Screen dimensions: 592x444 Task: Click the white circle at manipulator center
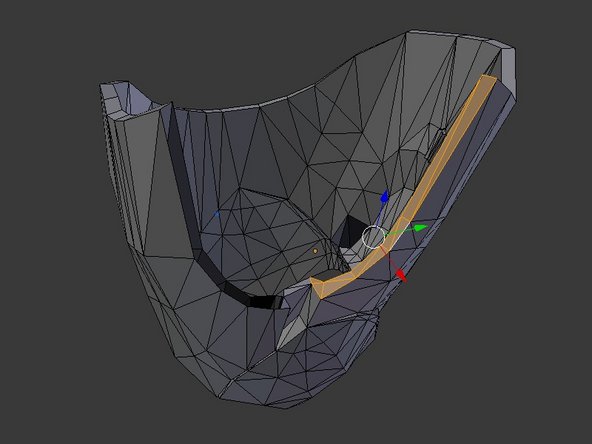[373, 237]
